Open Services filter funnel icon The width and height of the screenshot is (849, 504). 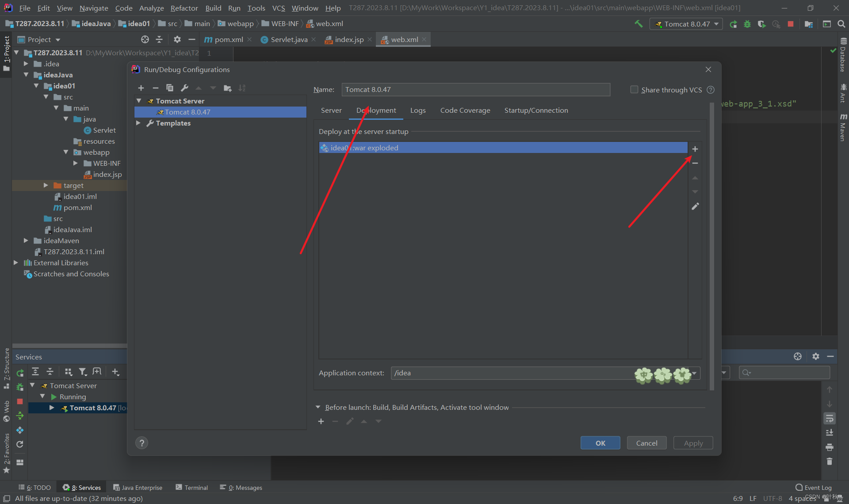click(x=83, y=372)
